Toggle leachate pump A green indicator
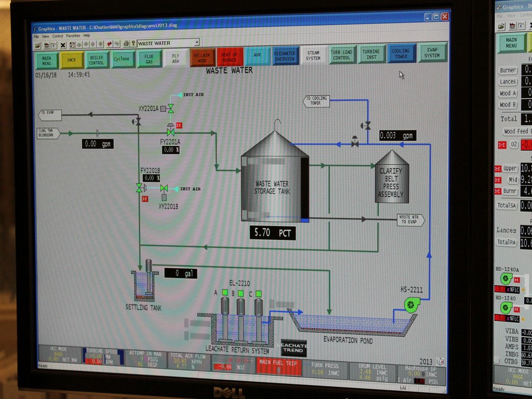The image size is (532, 399). click(x=224, y=293)
